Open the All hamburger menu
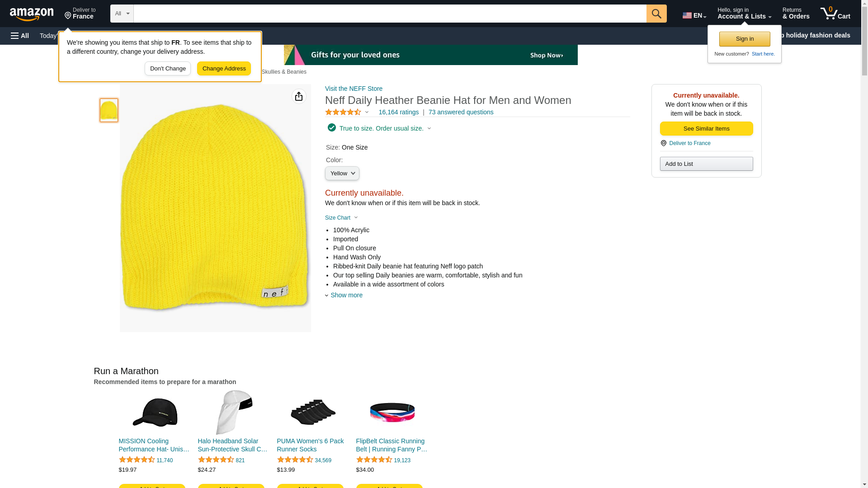 tap(20, 36)
